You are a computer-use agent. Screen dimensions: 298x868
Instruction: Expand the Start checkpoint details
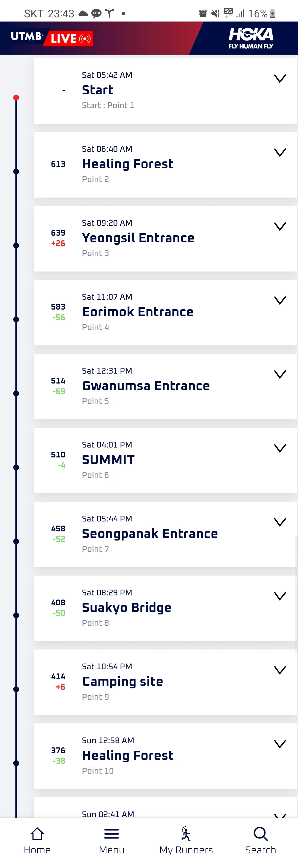pos(280,79)
